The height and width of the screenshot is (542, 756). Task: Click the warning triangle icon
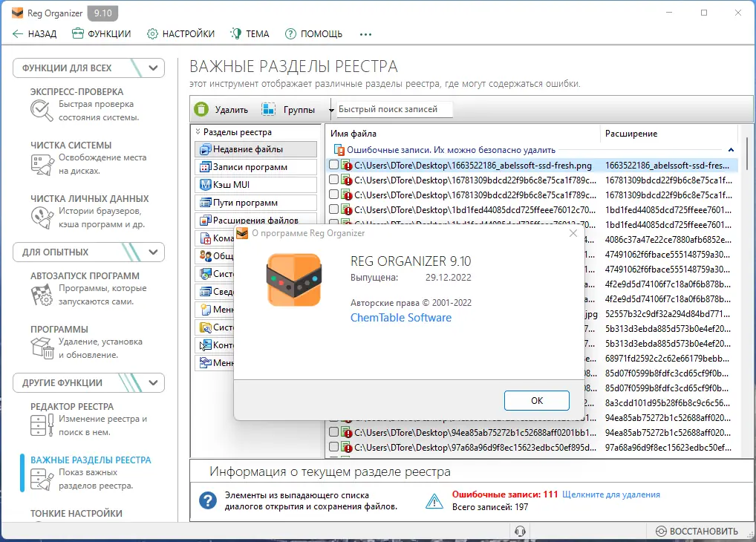pyautogui.click(x=434, y=501)
